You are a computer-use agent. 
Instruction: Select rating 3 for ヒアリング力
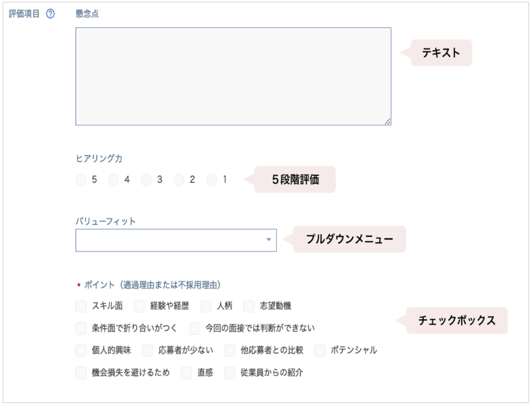pos(146,180)
